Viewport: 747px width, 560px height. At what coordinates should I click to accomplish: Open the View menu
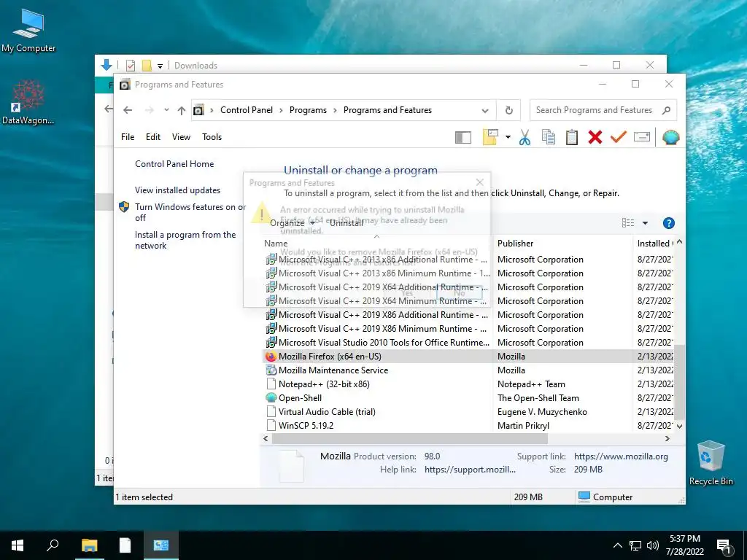(181, 137)
